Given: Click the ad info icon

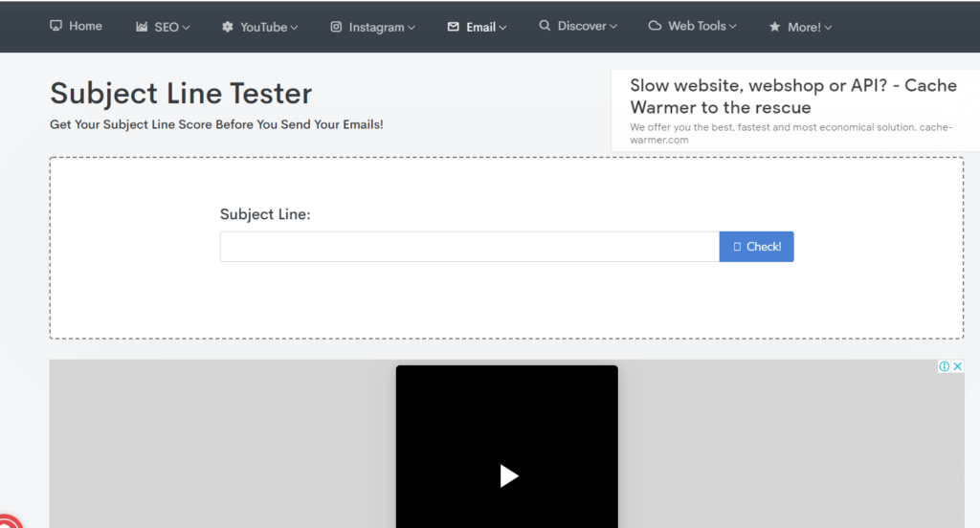Looking at the screenshot, I should pos(944,366).
